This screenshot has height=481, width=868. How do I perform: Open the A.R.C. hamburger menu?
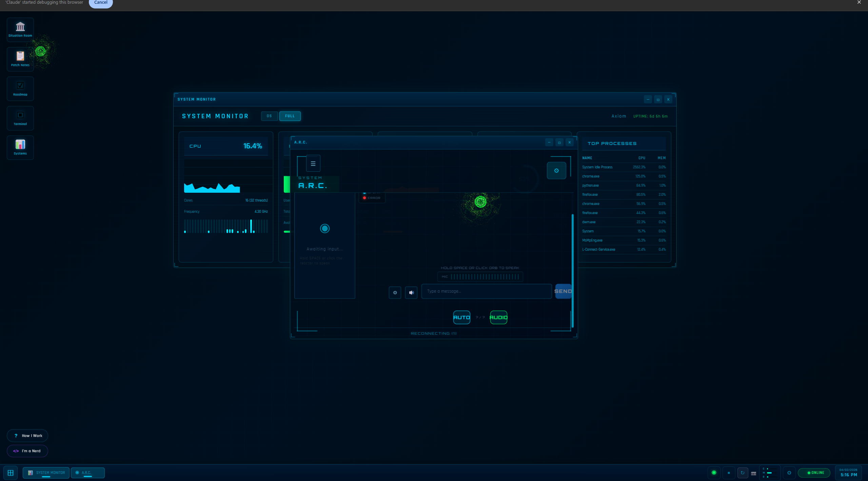point(313,163)
